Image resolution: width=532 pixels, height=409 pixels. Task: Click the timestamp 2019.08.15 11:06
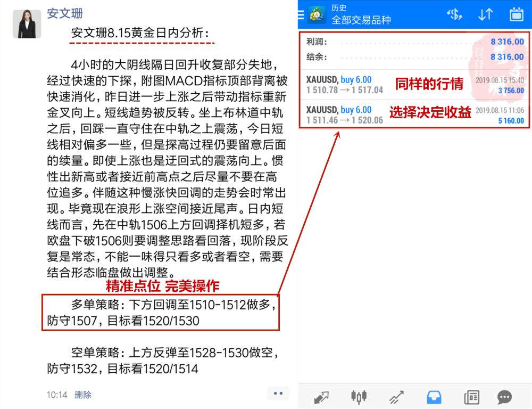500,110
